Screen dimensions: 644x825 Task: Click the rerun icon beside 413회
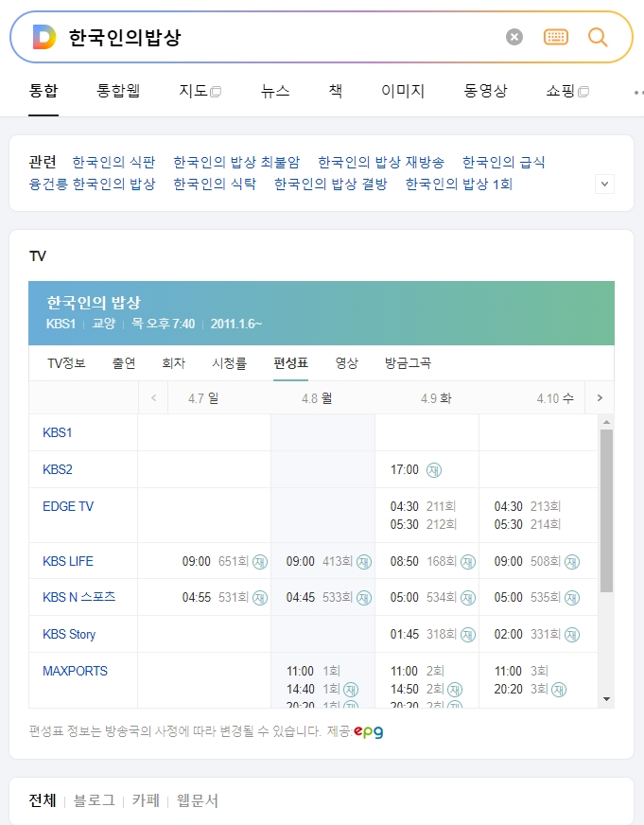coord(364,562)
